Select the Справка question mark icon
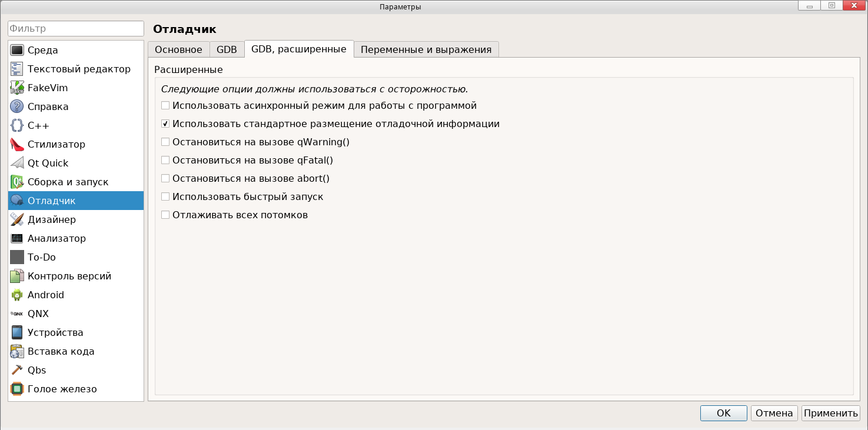Image resolution: width=868 pixels, height=430 pixels. [x=17, y=107]
